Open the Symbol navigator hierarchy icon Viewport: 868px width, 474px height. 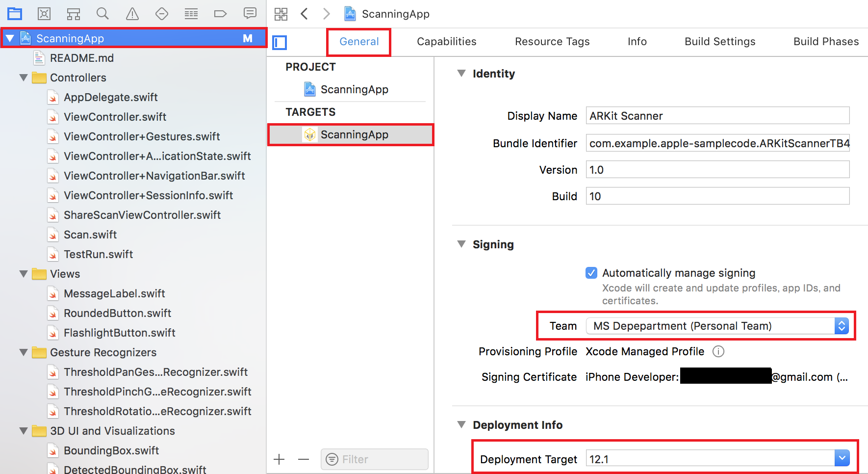[x=74, y=14]
